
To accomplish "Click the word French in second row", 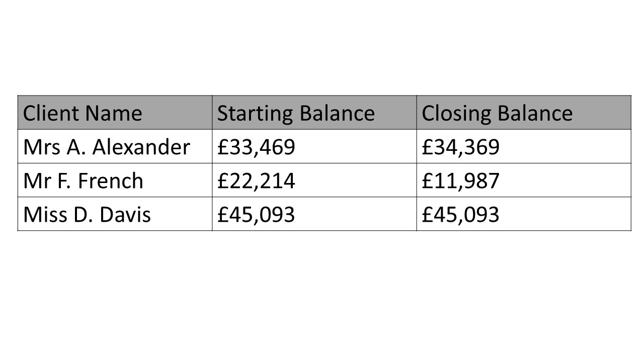I will 111,181.
